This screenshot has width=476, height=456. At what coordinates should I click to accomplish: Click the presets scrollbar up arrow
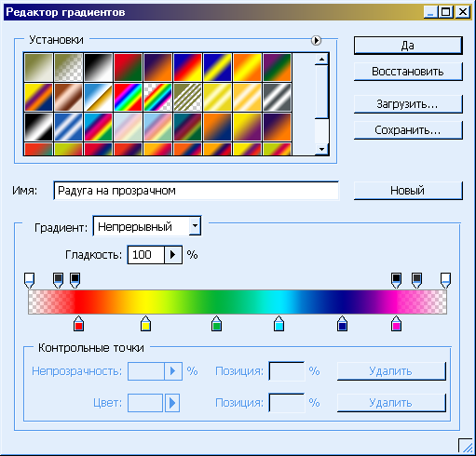click(321, 59)
